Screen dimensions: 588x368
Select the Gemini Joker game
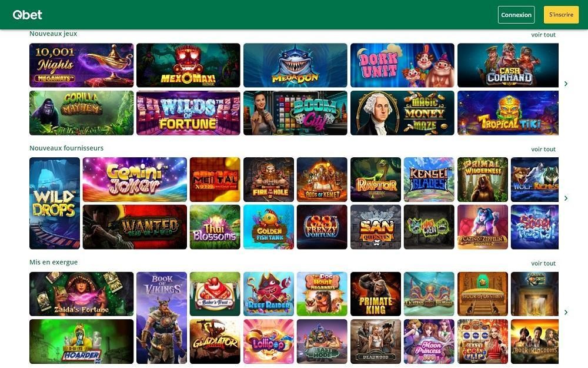(135, 180)
